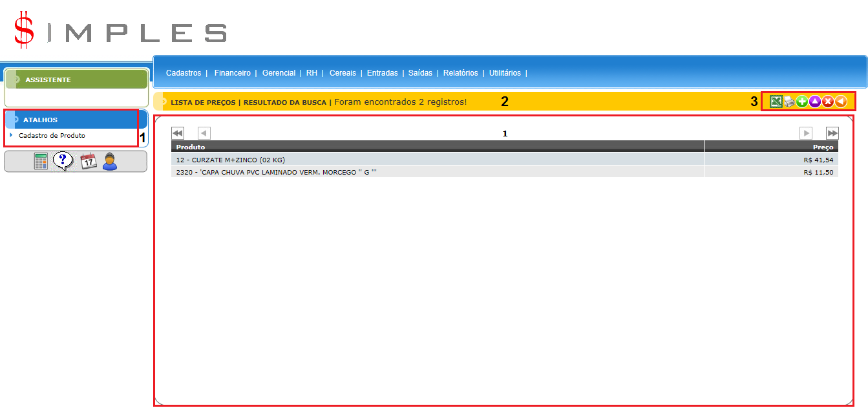Open the Financeiro menu
The height and width of the screenshot is (408, 868).
pyautogui.click(x=232, y=73)
